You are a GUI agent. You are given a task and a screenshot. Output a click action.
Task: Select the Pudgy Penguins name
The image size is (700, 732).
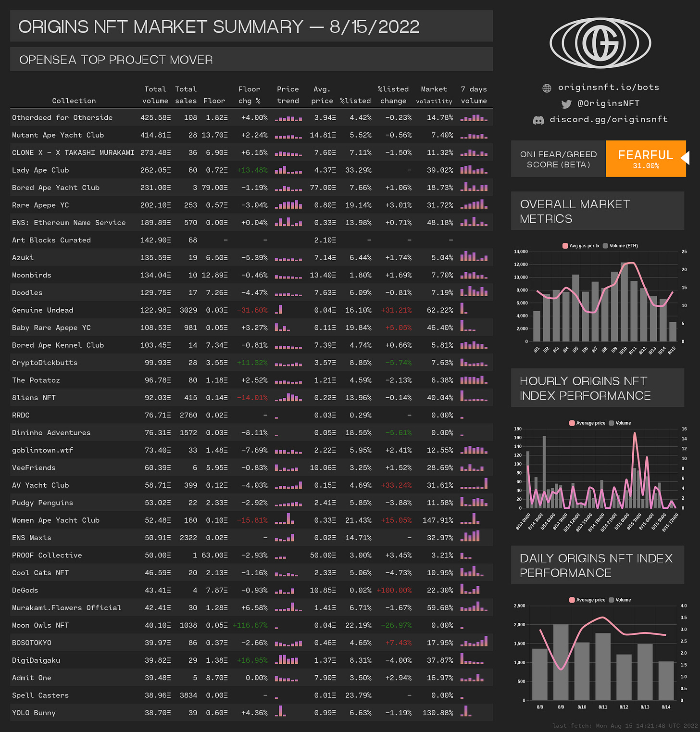pyautogui.click(x=43, y=503)
